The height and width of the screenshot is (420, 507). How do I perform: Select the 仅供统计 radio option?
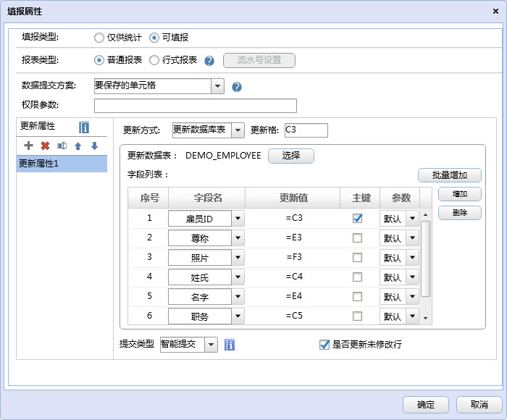coord(99,38)
